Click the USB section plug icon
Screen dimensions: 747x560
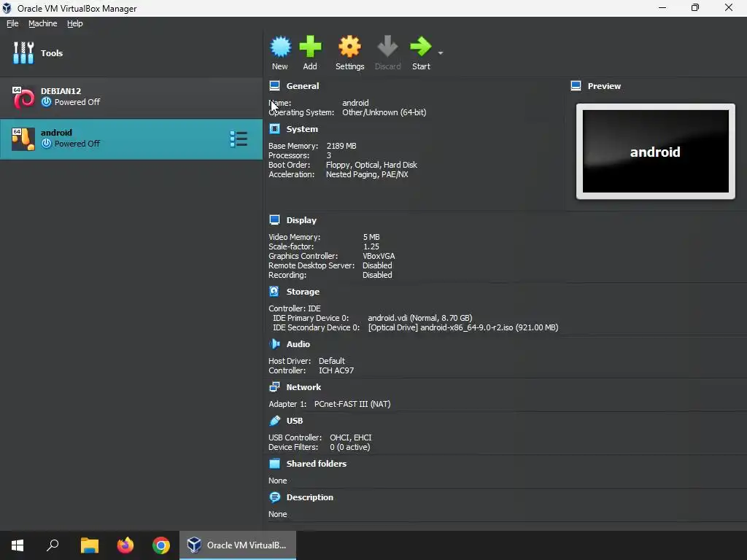pyautogui.click(x=274, y=421)
